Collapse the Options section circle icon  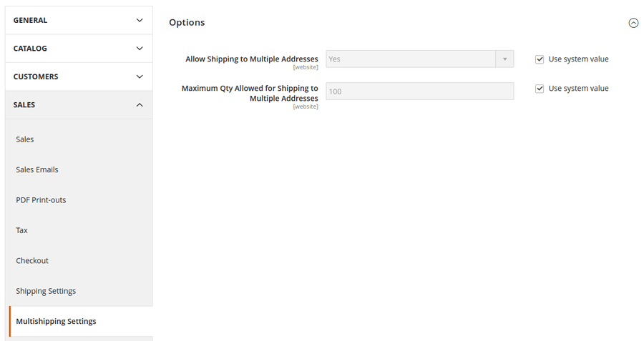coord(633,23)
